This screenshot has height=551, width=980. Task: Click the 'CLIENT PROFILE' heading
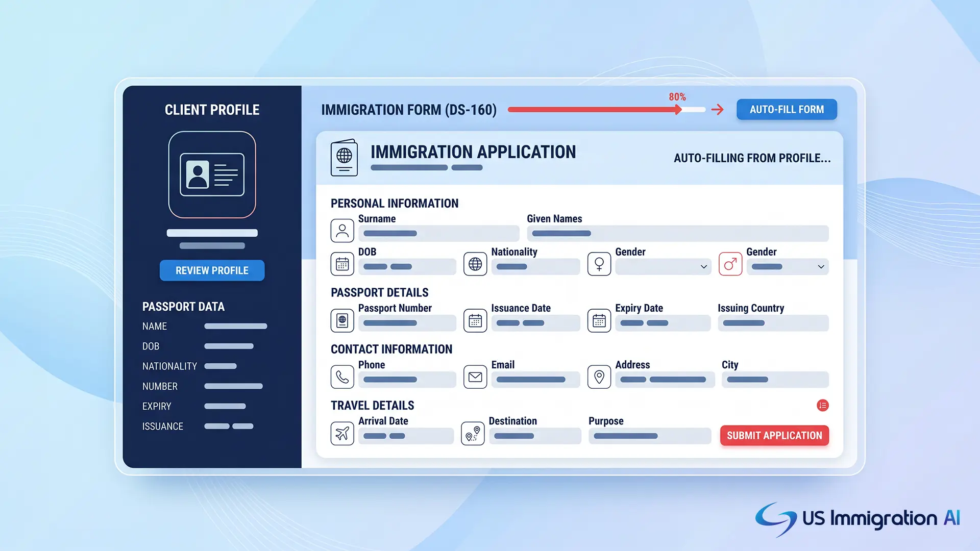[212, 110]
